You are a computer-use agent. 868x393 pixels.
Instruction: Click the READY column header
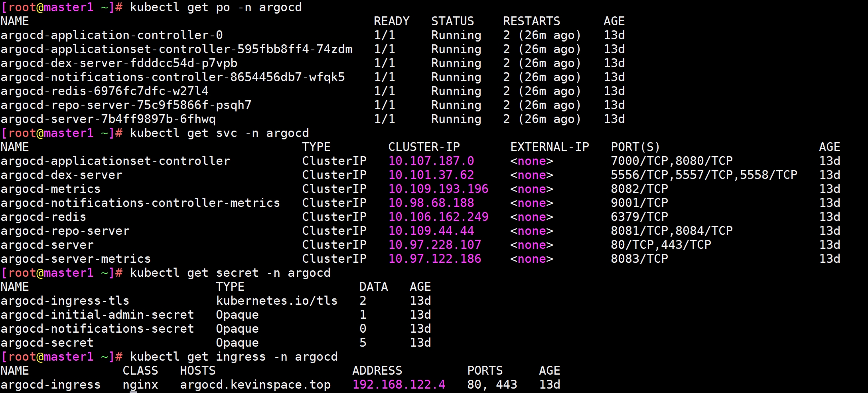pos(392,22)
